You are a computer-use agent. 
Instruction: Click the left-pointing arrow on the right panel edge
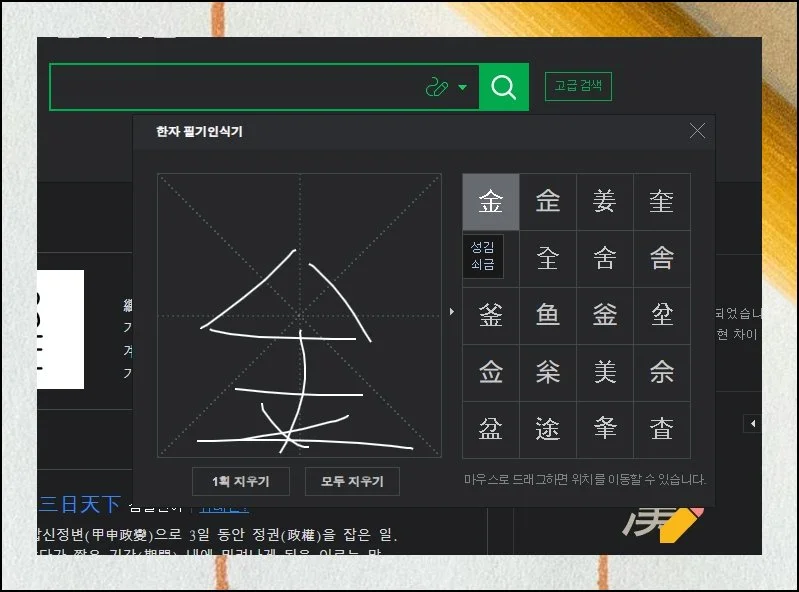tap(753, 424)
